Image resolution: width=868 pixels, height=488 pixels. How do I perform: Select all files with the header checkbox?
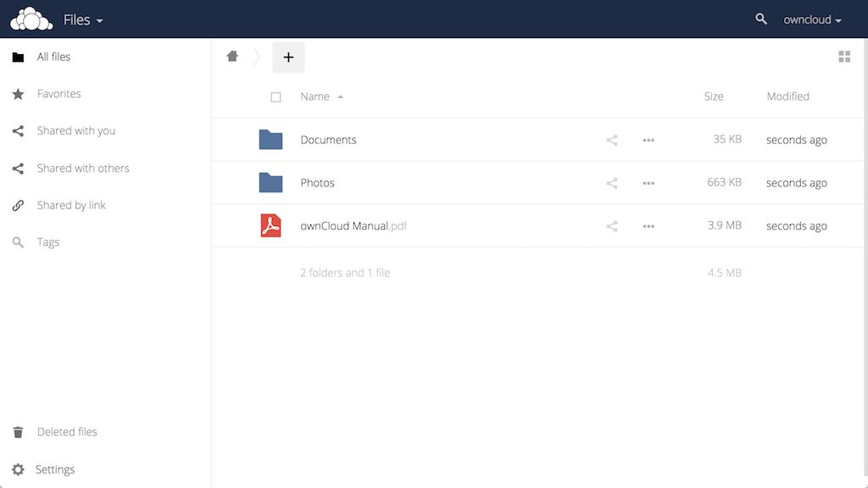275,97
